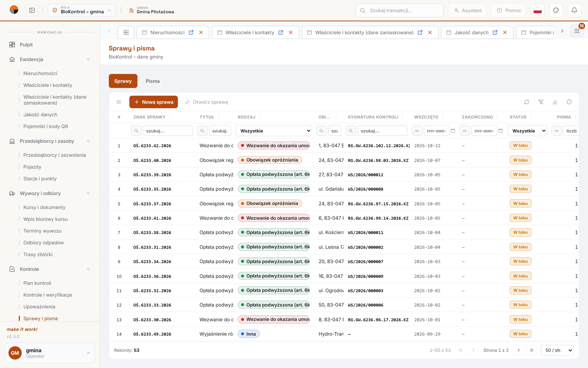The width and height of the screenshot is (588, 368).
Task: Refresh the cases table
Action: [526, 102]
